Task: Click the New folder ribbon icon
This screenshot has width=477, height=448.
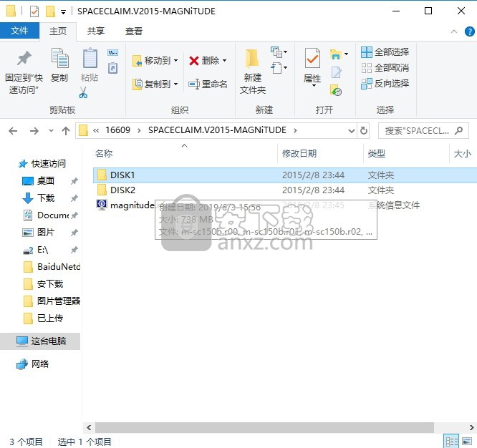Action: [252, 59]
